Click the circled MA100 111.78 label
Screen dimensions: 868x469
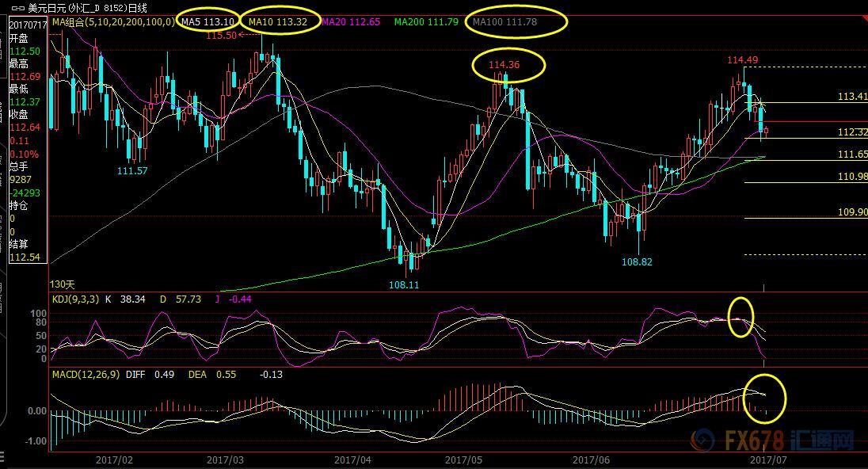(x=504, y=22)
